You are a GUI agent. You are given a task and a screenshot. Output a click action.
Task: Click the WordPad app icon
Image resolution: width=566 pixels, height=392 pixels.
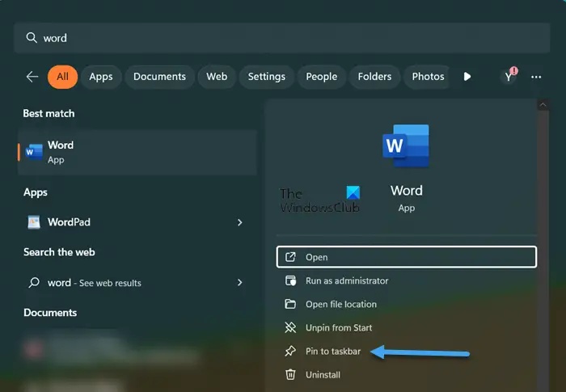click(34, 221)
